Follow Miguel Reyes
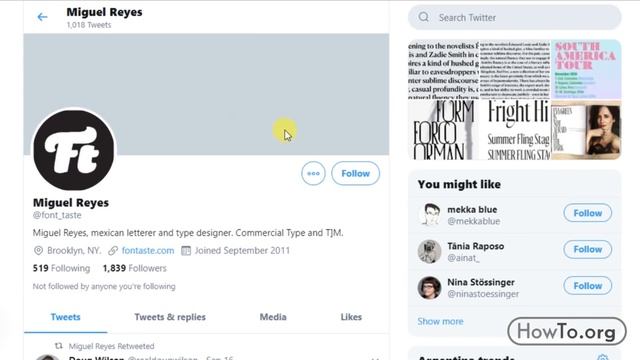This screenshot has width=640, height=360. pos(356,173)
